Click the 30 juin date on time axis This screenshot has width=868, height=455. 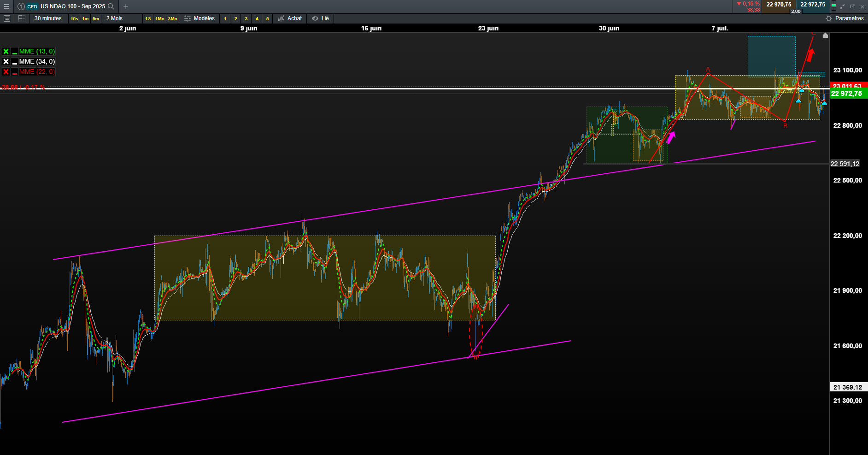click(609, 28)
